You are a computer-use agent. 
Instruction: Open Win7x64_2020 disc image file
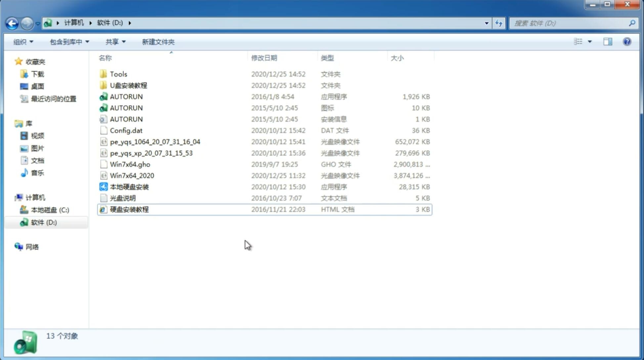(132, 175)
